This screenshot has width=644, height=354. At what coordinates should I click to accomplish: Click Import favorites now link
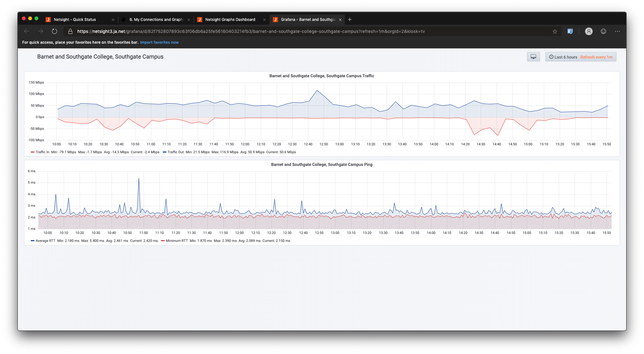pyautogui.click(x=159, y=42)
